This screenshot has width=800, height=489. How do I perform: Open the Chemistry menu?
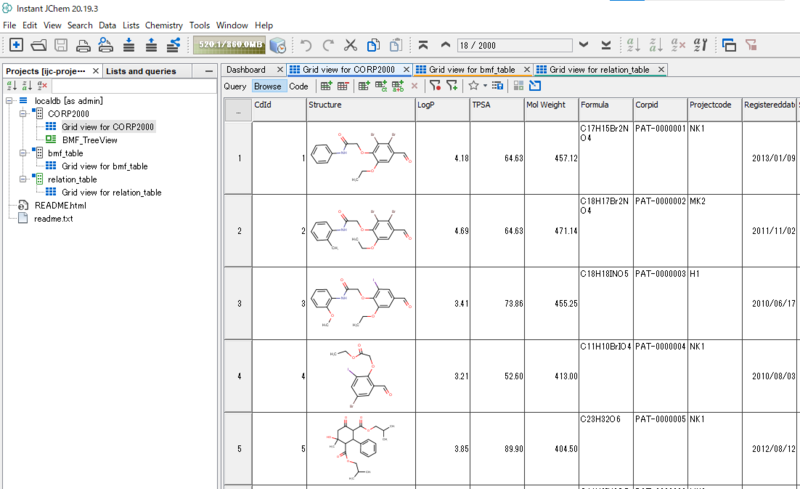tap(164, 25)
